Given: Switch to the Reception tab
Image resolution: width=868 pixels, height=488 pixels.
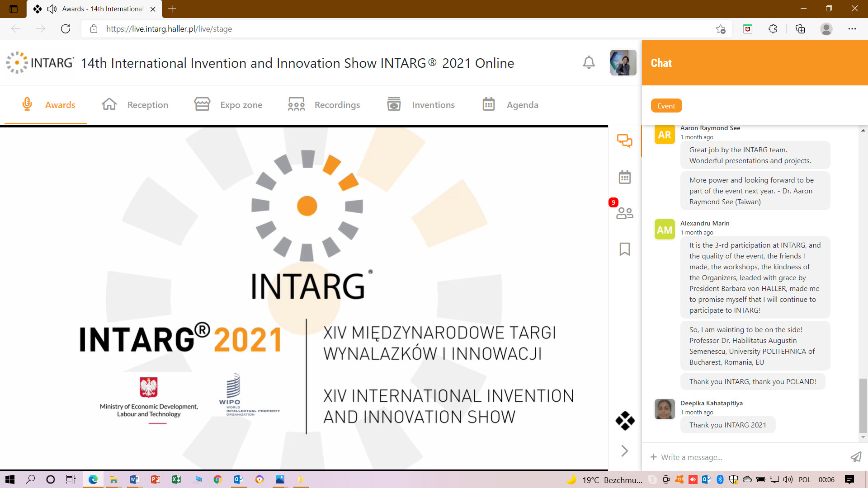Looking at the screenshot, I should [135, 105].
